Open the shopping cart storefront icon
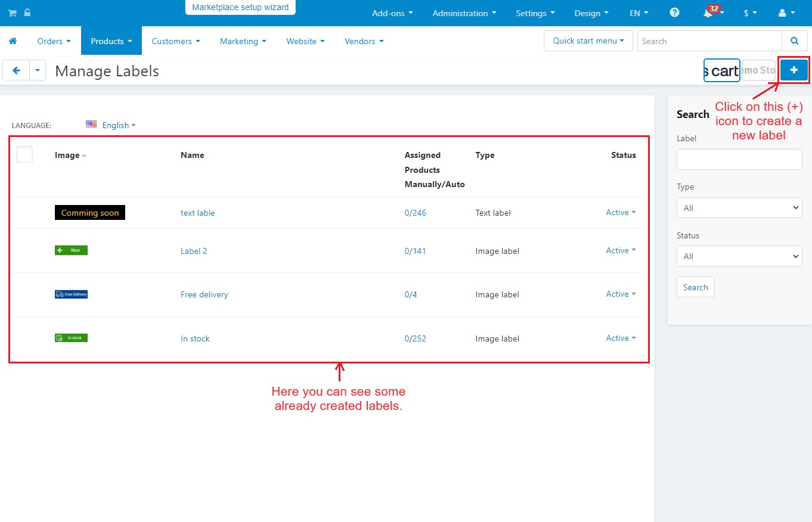 12,13
